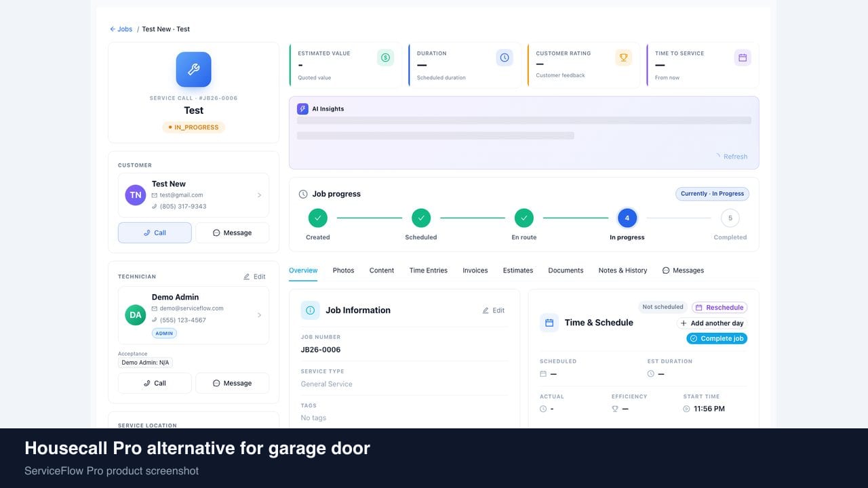
Task: Click customer phone (805) 317-9343
Action: pos(183,206)
